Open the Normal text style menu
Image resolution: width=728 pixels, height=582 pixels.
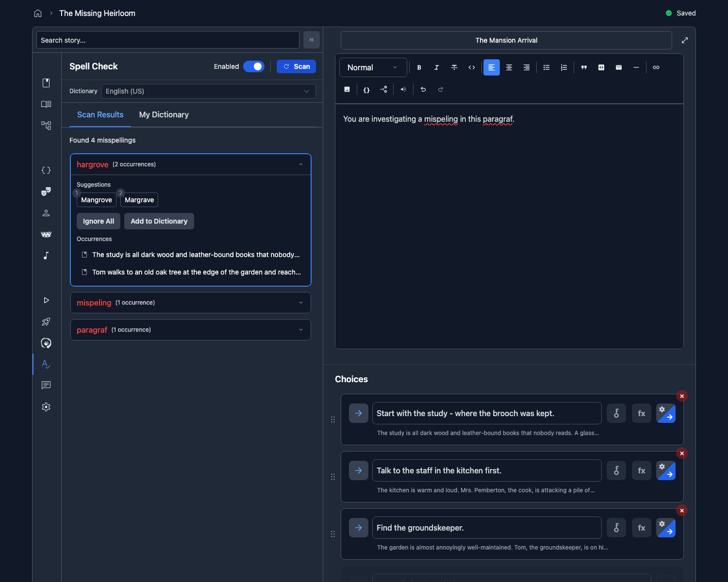(373, 67)
